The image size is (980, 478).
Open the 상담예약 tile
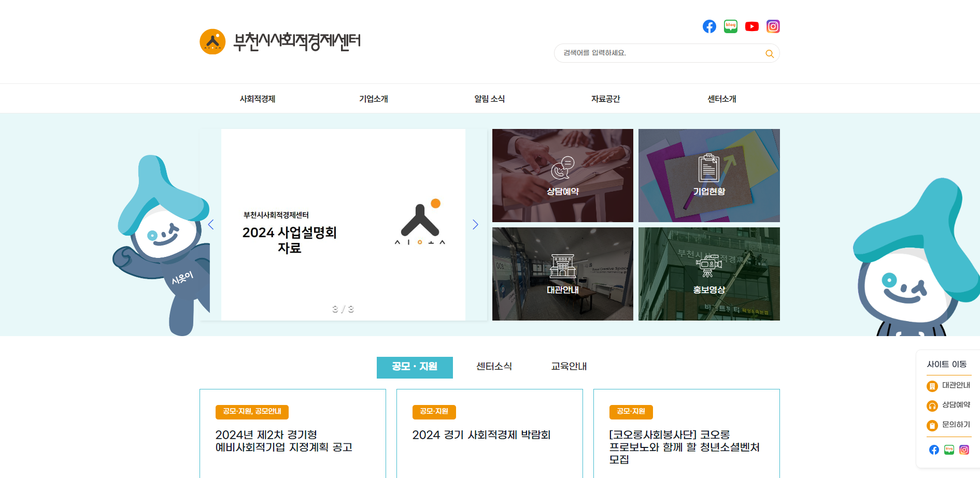tap(563, 176)
